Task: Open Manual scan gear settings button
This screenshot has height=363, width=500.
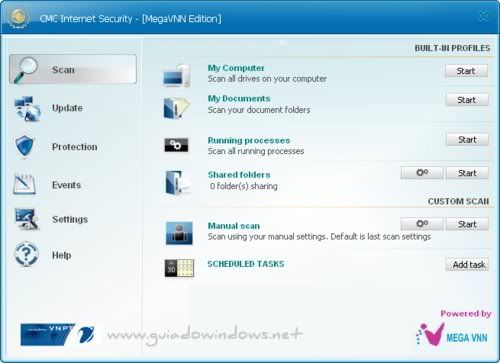Action: pyautogui.click(x=422, y=224)
